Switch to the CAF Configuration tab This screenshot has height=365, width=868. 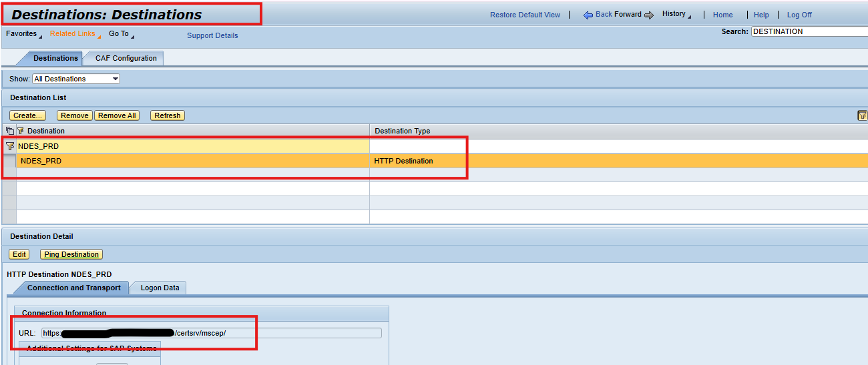tap(126, 58)
